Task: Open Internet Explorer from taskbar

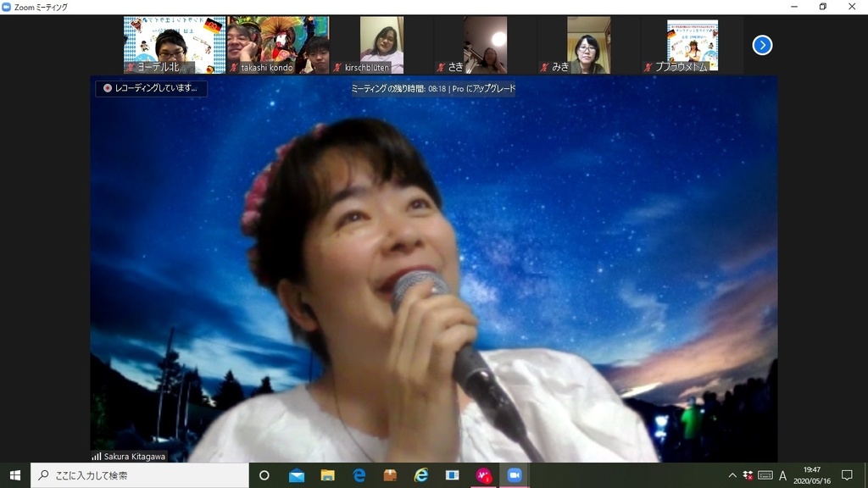Action: (x=421, y=475)
